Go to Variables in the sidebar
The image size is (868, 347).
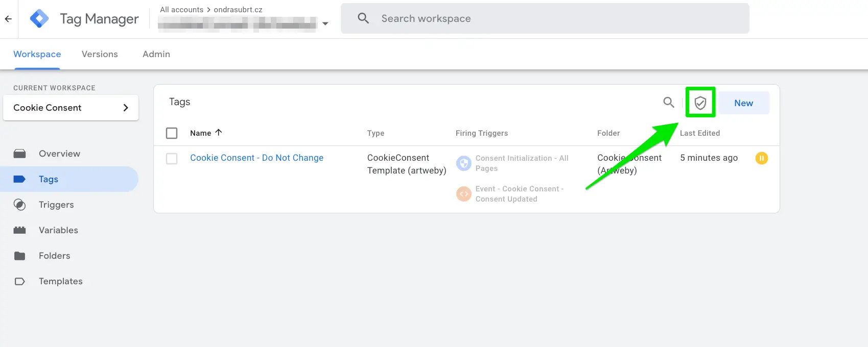(x=69, y=230)
